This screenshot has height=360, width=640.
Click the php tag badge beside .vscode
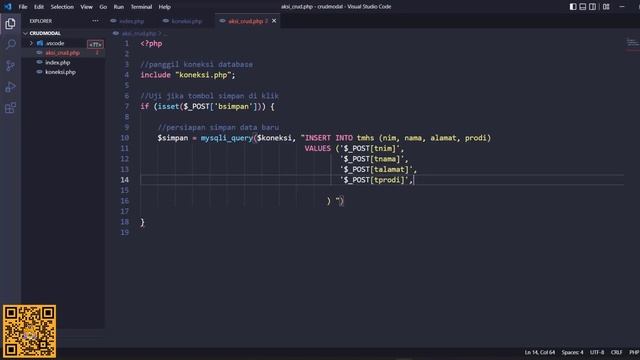(96, 44)
